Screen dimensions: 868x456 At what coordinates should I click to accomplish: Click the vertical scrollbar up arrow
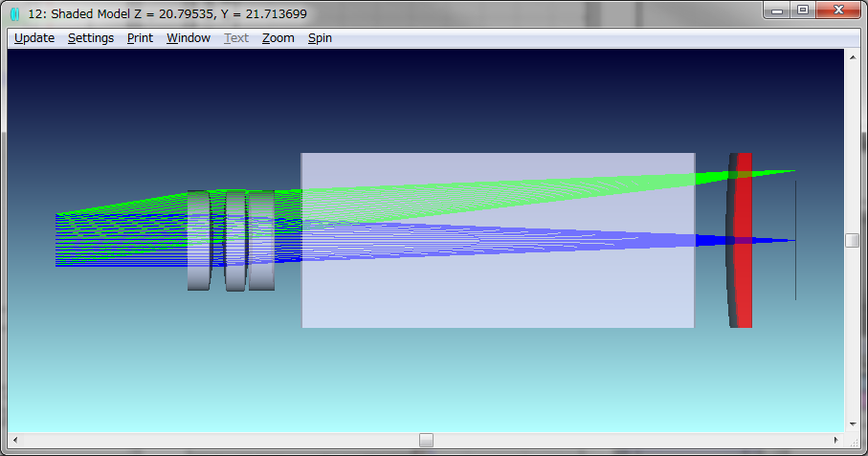[853, 57]
